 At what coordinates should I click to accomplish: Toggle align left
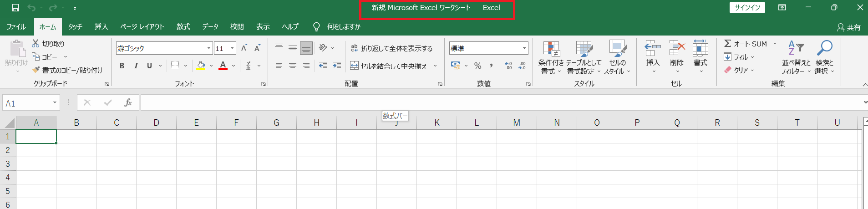pos(279,66)
